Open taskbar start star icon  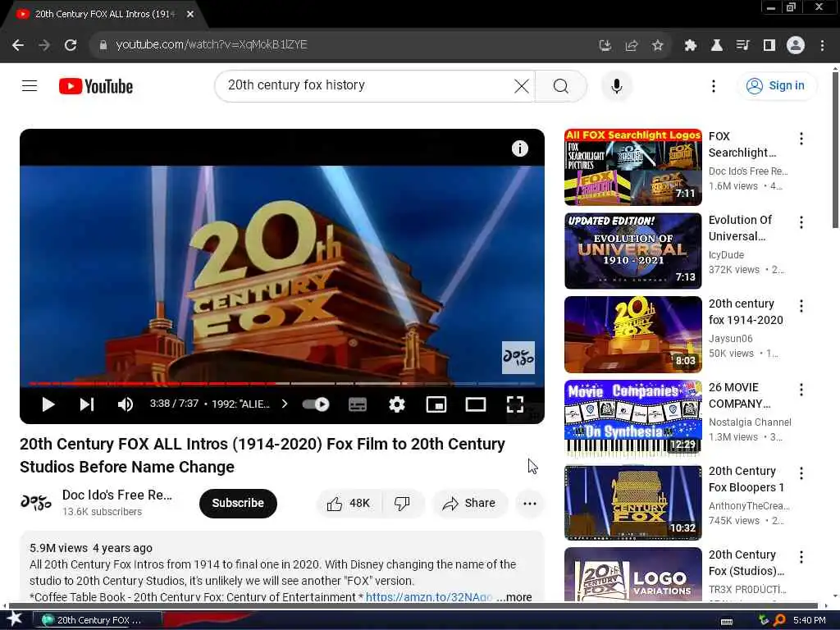(x=14, y=619)
